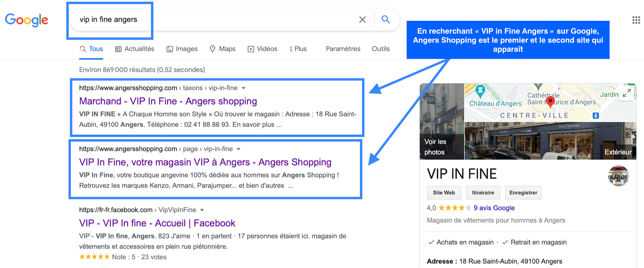
Task: Click the Retrait en magasin text
Action: click(539, 242)
